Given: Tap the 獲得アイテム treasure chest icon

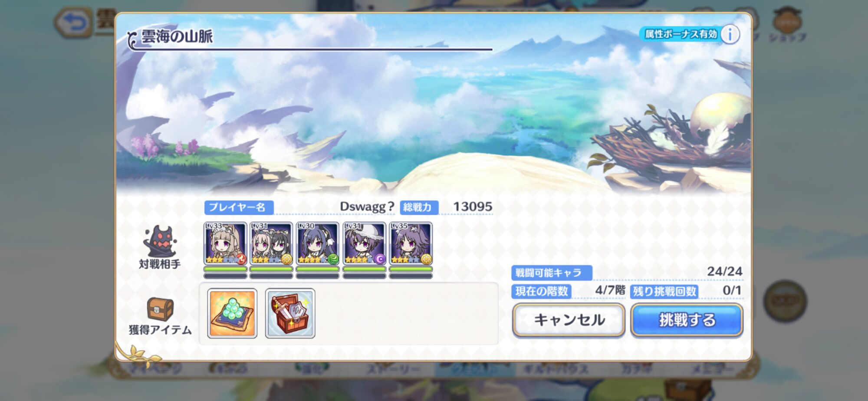Looking at the screenshot, I should [160, 309].
